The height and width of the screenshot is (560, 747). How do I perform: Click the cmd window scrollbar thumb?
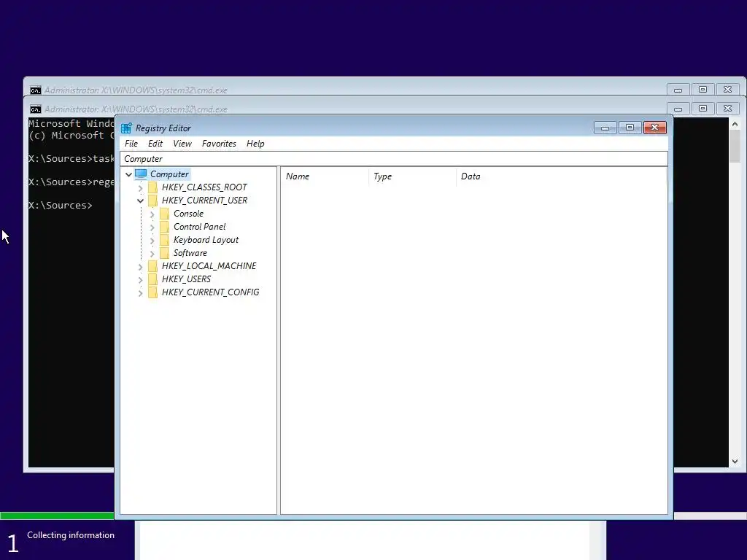[x=735, y=146]
